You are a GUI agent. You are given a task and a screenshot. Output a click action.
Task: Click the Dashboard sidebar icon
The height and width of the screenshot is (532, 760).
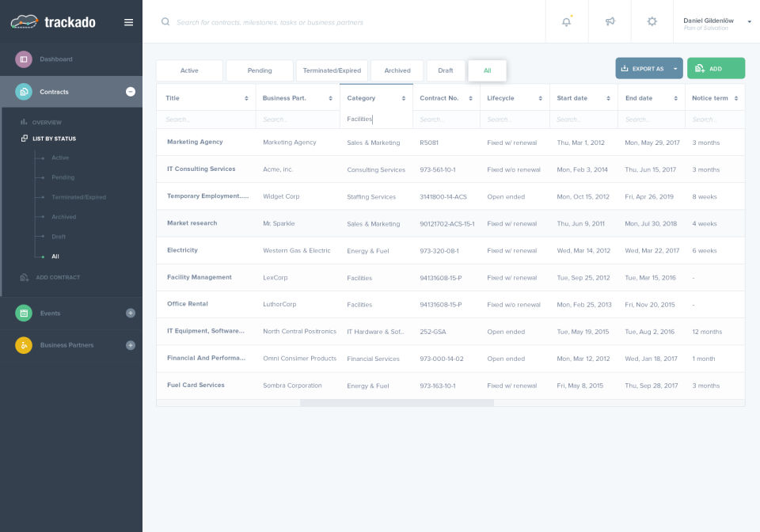[x=23, y=59]
